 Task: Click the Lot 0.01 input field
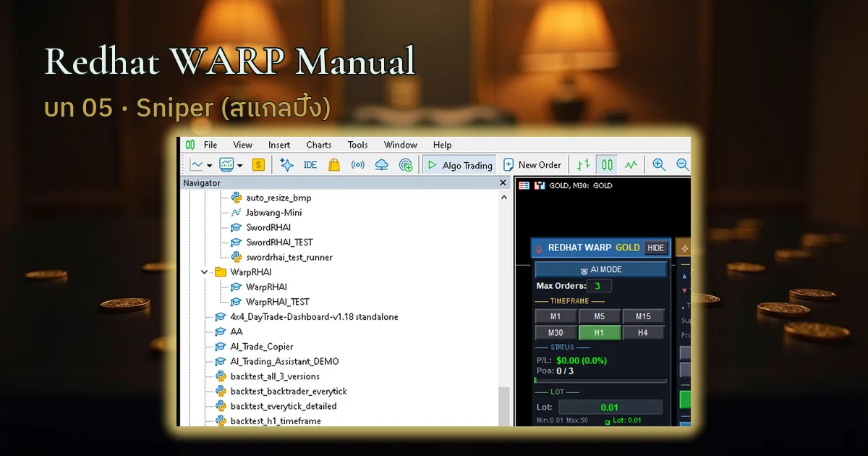pyautogui.click(x=610, y=408)
